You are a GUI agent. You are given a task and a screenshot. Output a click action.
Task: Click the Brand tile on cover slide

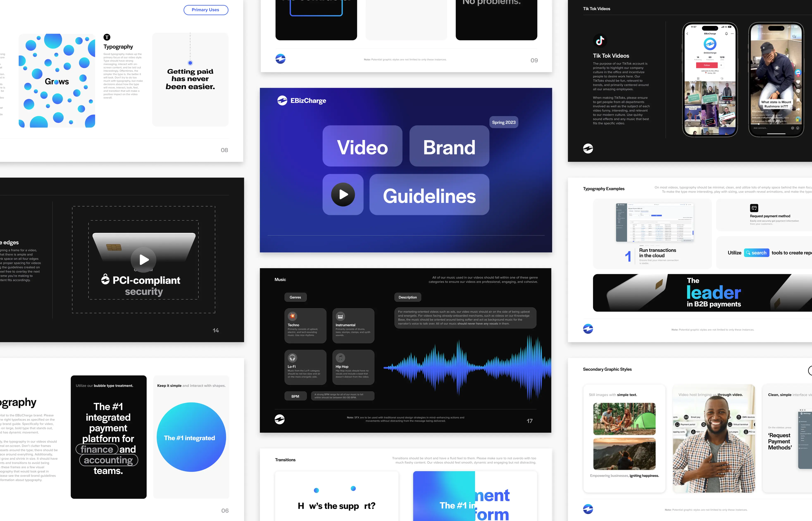[x=449, y=146]
